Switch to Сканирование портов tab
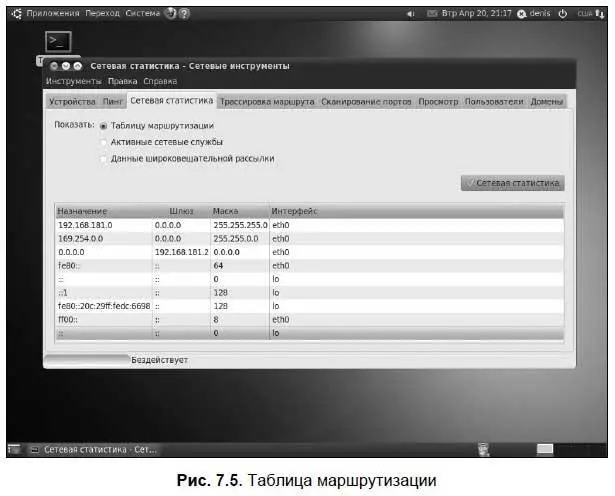This screenshot has width=615, height=496. (x=366, y=102)
